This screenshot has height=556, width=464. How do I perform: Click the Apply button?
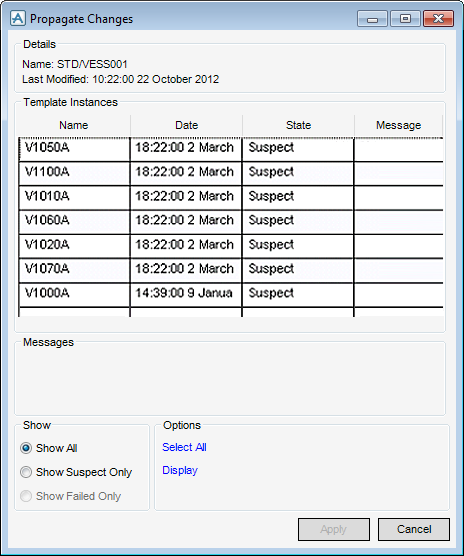pos(334,529)
